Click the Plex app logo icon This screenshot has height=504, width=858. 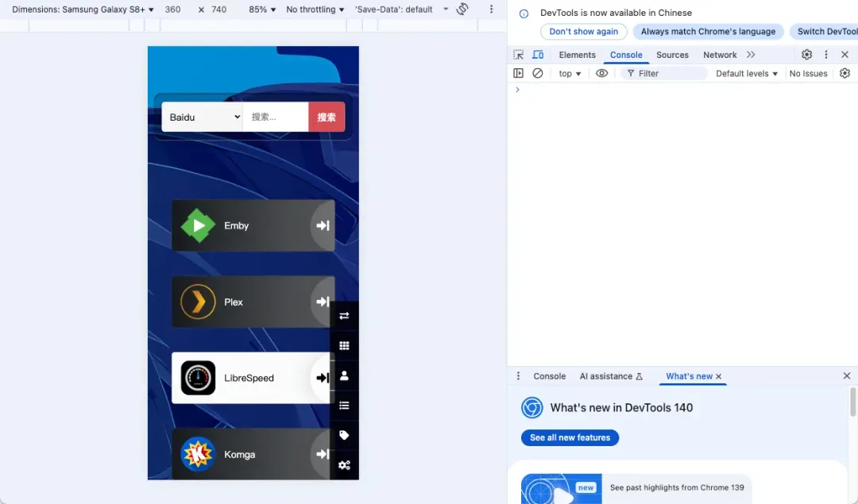click(x=198, y=302)
